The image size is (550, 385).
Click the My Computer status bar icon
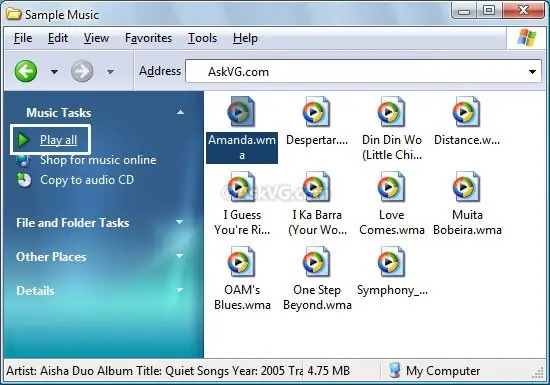(x=395, y=371)
